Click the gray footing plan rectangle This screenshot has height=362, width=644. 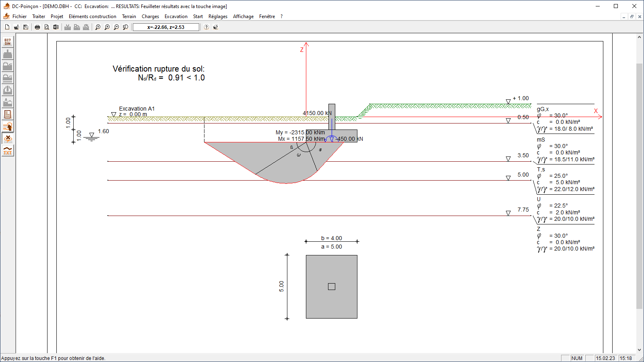332,287
